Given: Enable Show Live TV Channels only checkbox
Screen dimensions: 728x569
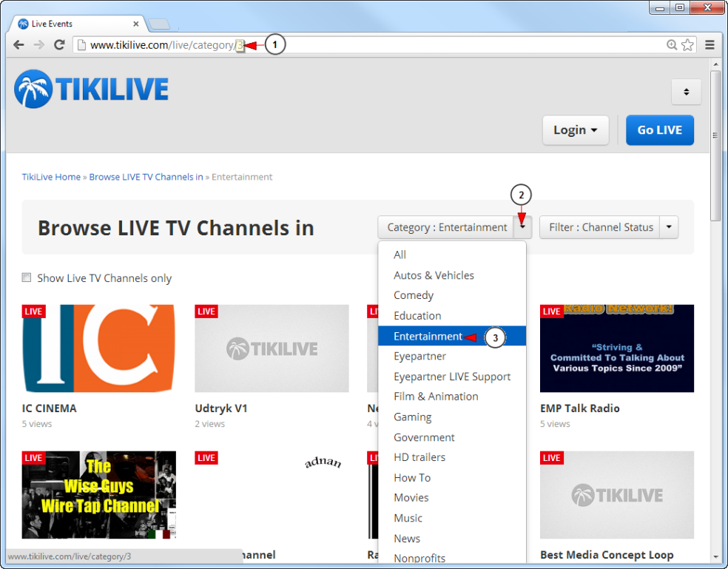Looking at the screenshot, I should (x=27, y=277).
